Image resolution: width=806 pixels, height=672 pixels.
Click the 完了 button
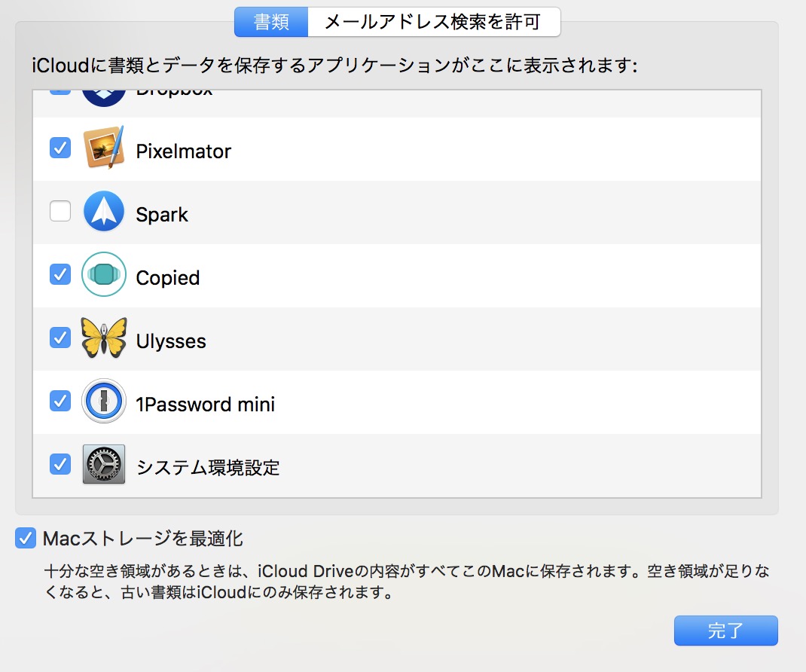(726, 631)
